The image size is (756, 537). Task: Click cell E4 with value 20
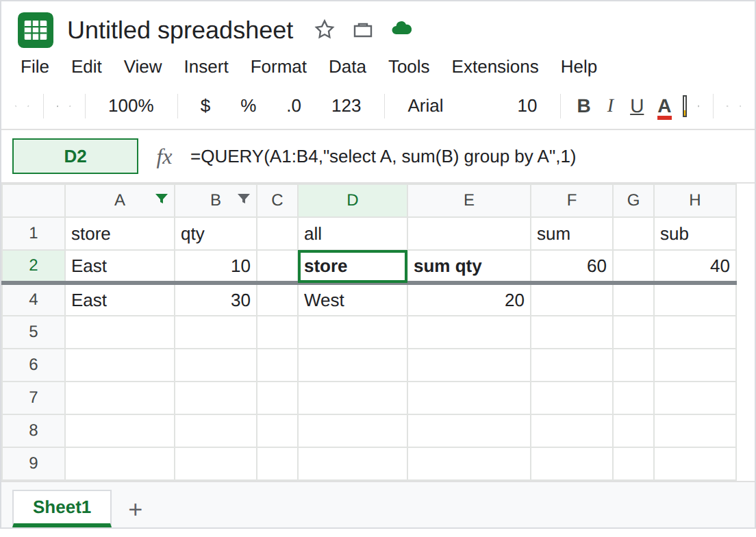468,300
